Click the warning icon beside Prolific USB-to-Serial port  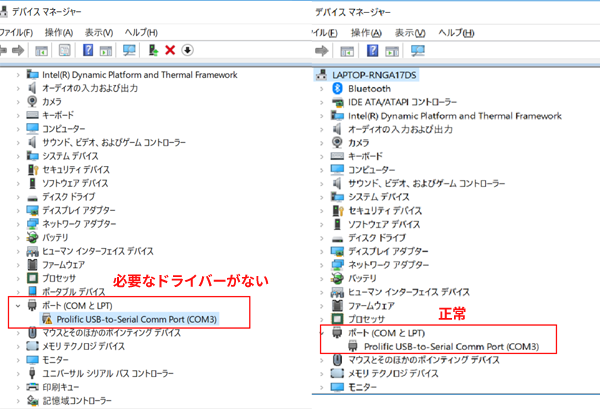(47, 319)
